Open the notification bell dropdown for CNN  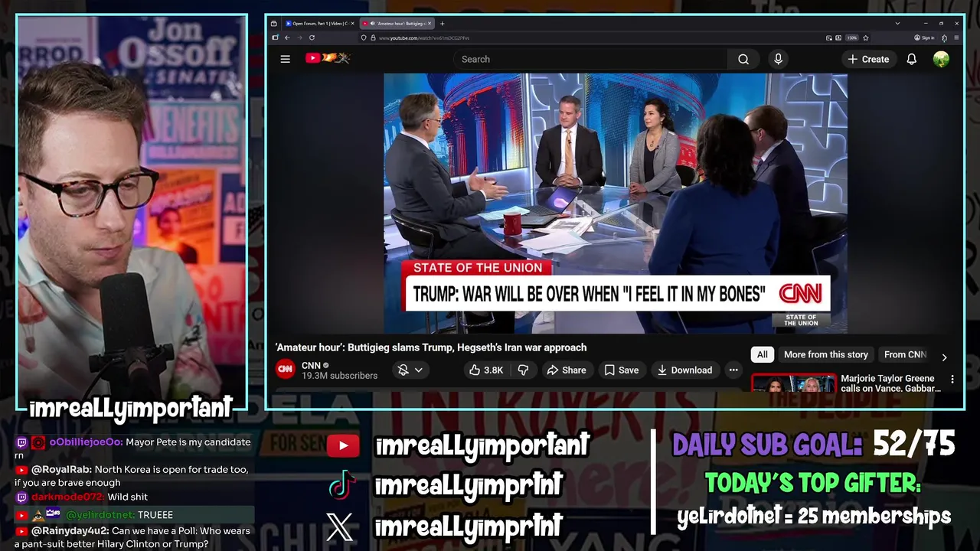[x=410, y=370]
